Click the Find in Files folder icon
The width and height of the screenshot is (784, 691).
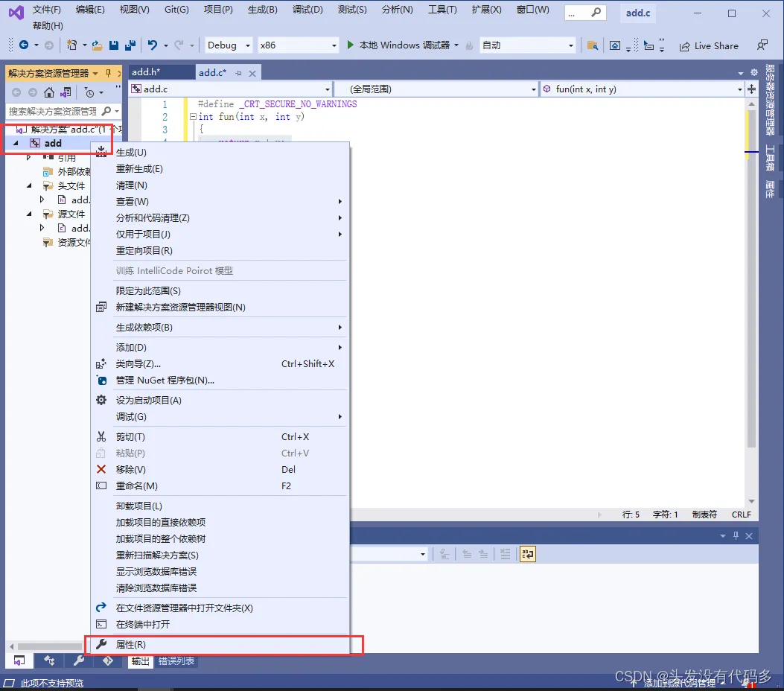(x=593, y=45)
